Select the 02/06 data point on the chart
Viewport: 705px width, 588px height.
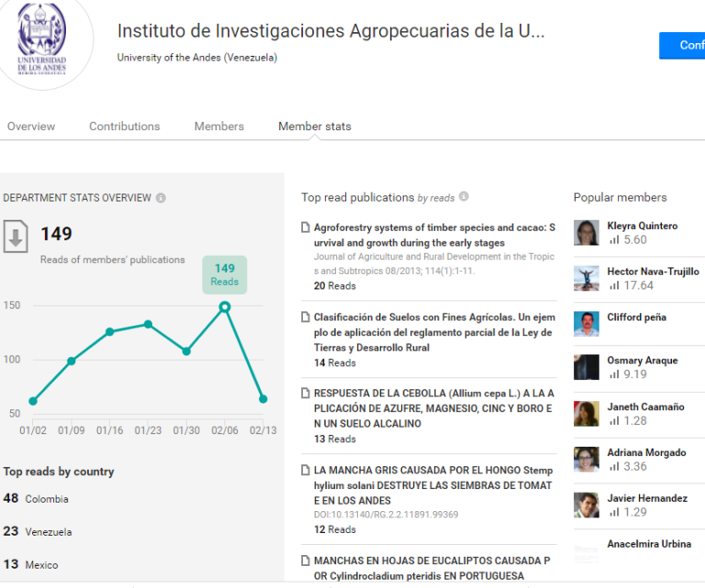point(225,306)
